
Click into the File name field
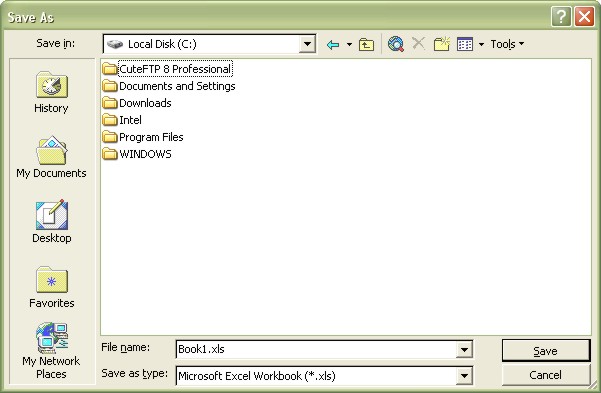(316, 349)
